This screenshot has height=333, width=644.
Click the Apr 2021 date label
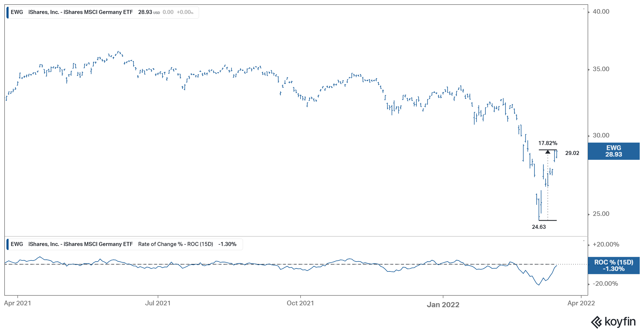point(17,303)
